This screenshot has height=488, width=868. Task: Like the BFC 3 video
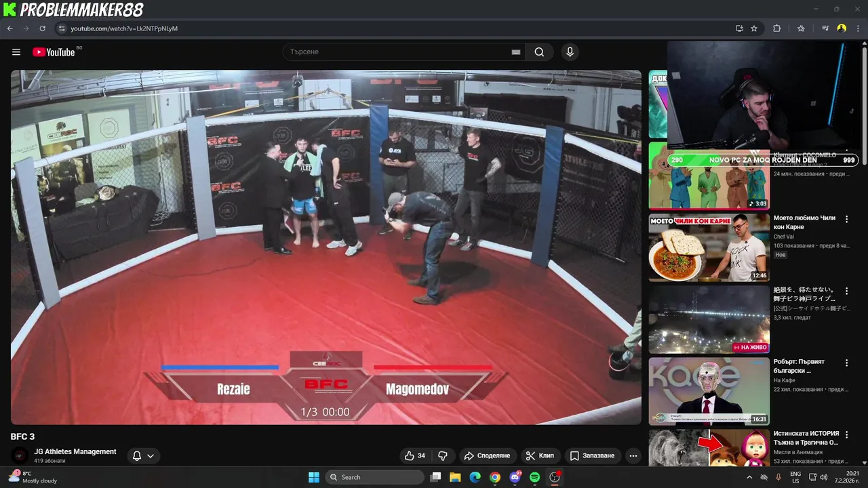[414, 455]
